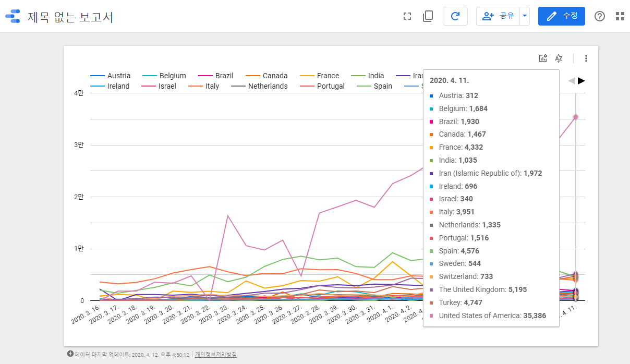Enter full screen presentation mode
Image resolution: width=630 pixels, height=364 pixels.
pos(407,16)
